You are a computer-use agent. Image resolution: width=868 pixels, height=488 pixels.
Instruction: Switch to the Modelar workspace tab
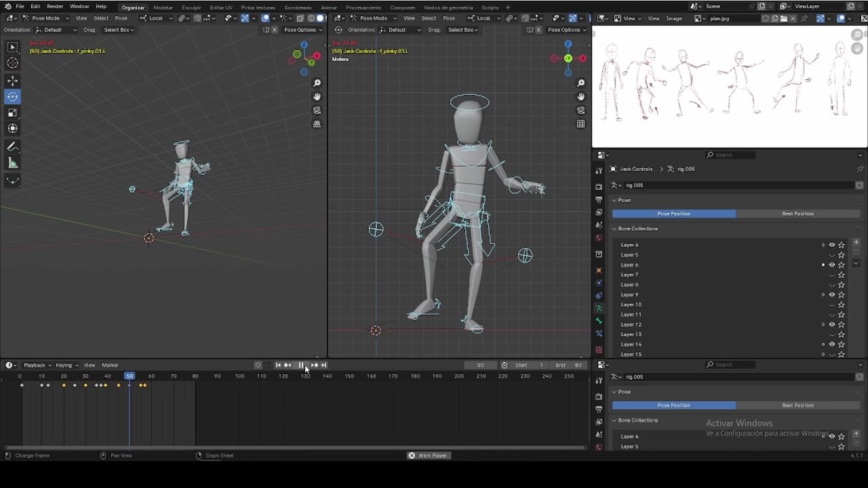163,7
